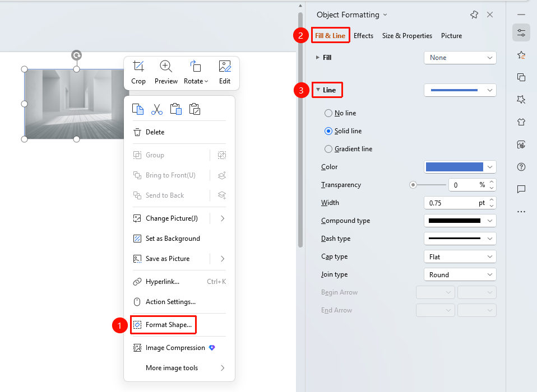The height and width of the screenshot is (392, 537).
Task: Open the help question mark icon
Action: 521,167
